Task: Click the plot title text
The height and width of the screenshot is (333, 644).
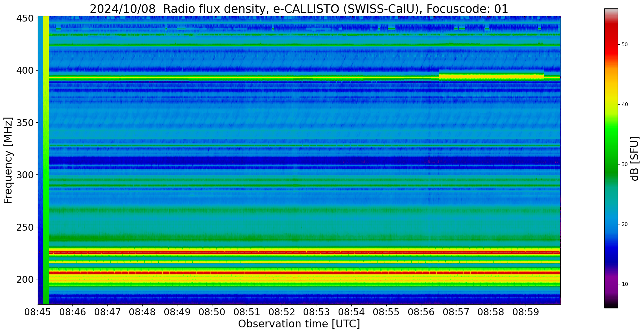Action: [x=299, y=9]
